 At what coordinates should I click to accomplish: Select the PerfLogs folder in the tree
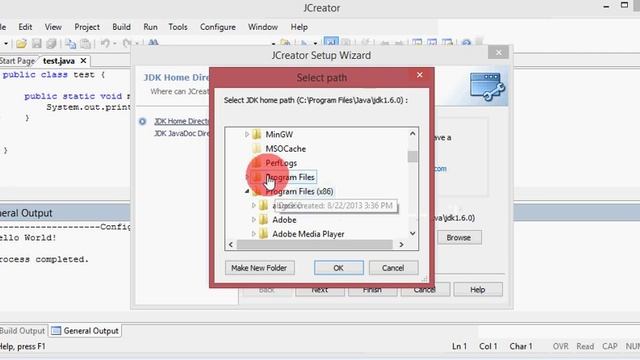point(281,163)
